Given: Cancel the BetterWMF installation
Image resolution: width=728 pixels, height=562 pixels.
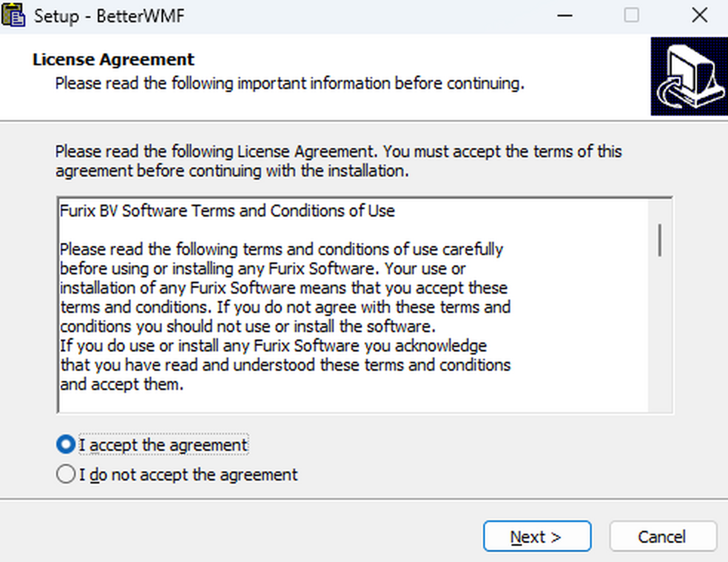Looking at the screenshot, I should [662, 537].
